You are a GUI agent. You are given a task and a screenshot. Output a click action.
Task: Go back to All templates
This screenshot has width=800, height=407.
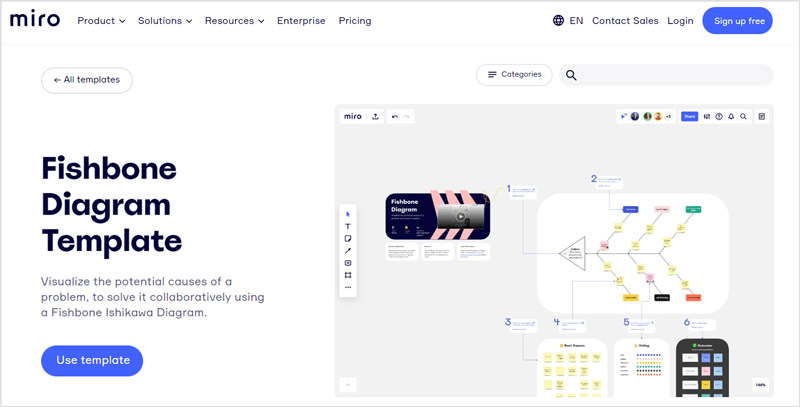coord(87,80)
